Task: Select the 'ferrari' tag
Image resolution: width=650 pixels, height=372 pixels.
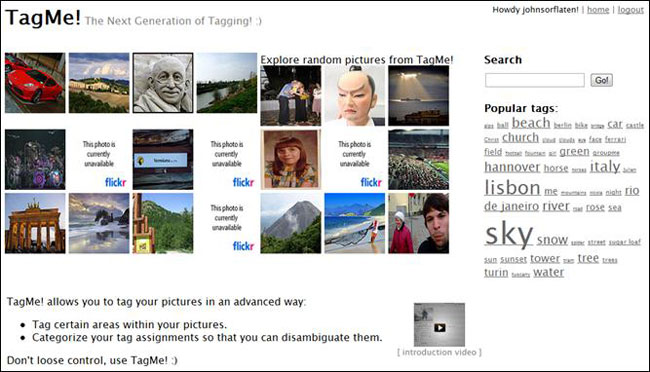Action: click(615, 139)
